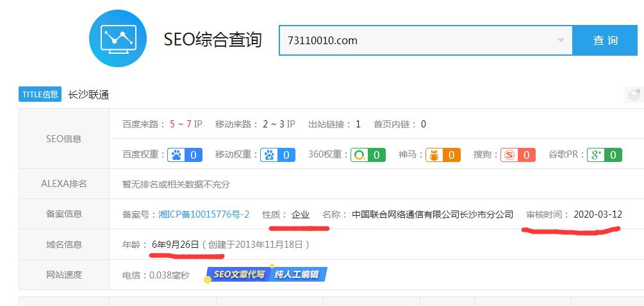
Task: Click the 备案信息 row header
Action: click(x=63, y=214)
